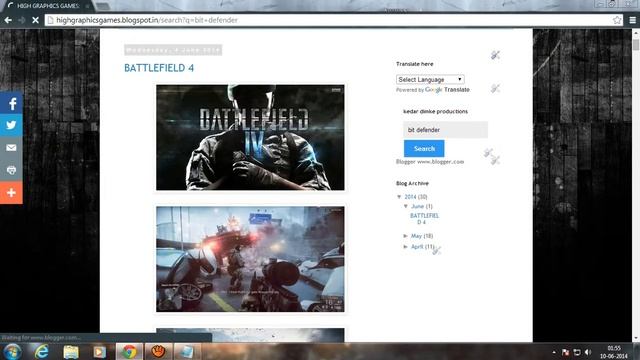Open Select Language dropdown

[x=430, y=79]
